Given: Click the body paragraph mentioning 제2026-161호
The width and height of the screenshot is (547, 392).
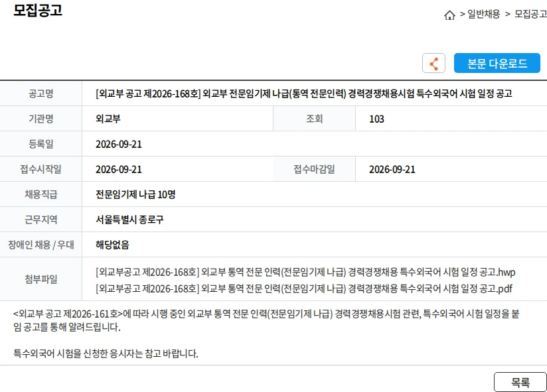Looking at the screenshot, I should click(x=266, y=320).
